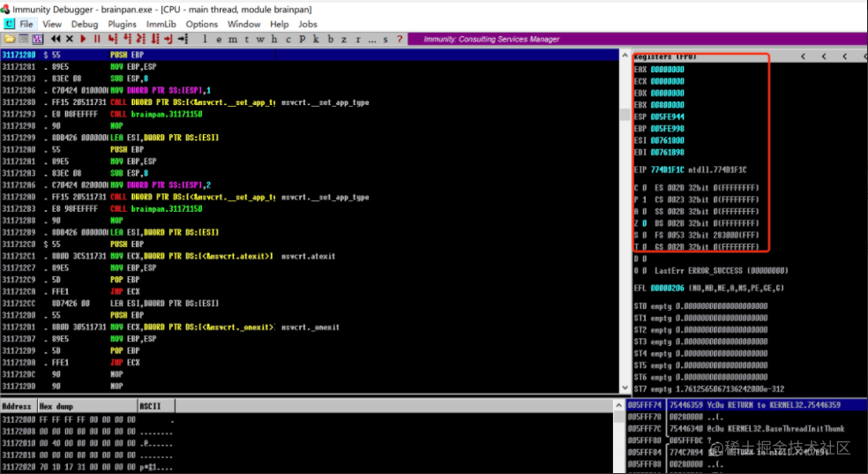Open the Debug menu

[x=84, y=24]
